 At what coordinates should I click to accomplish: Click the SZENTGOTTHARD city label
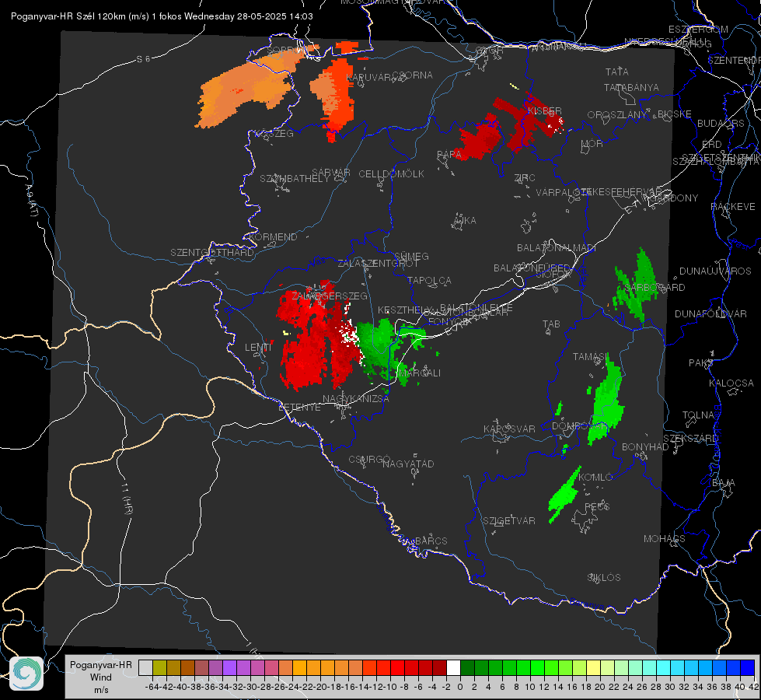212,253
